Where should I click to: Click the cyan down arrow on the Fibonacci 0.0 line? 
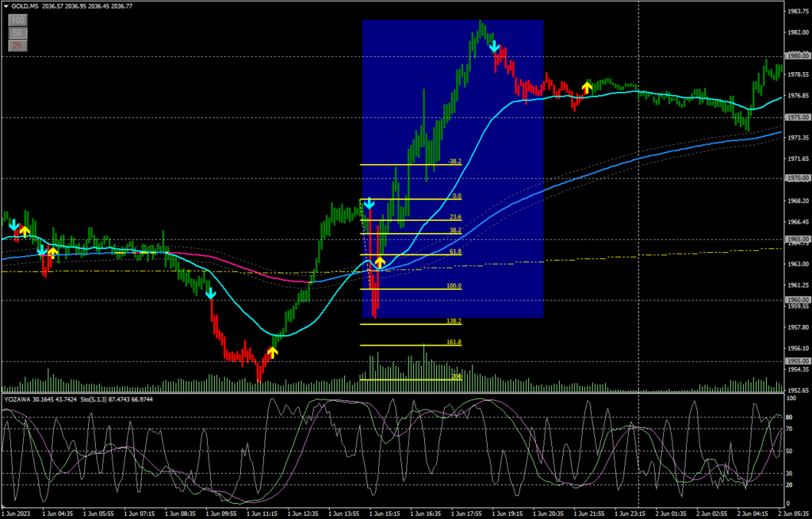pos(368,204)
